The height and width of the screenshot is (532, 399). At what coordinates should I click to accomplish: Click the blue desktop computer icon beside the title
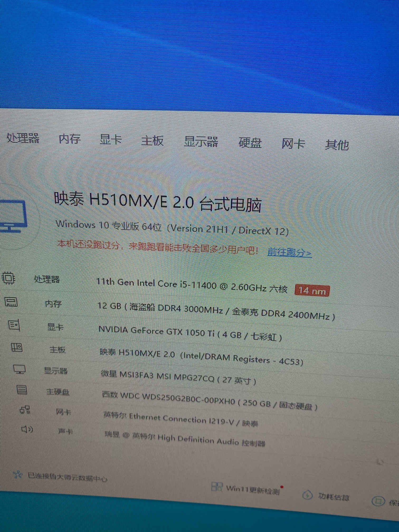click(x=13, y=216)
